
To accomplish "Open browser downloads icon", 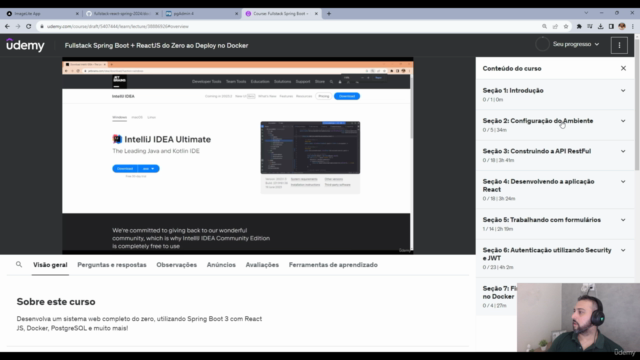I will (x=600, y=26).
